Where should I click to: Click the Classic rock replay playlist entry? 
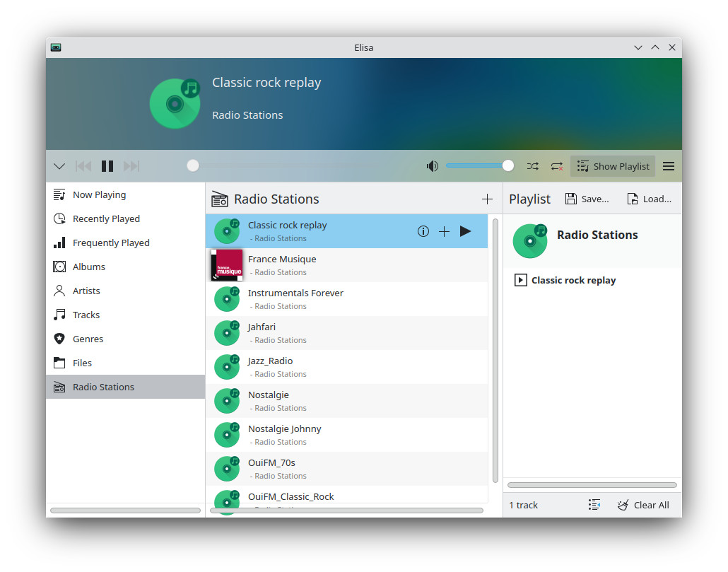tap(592, 281)
